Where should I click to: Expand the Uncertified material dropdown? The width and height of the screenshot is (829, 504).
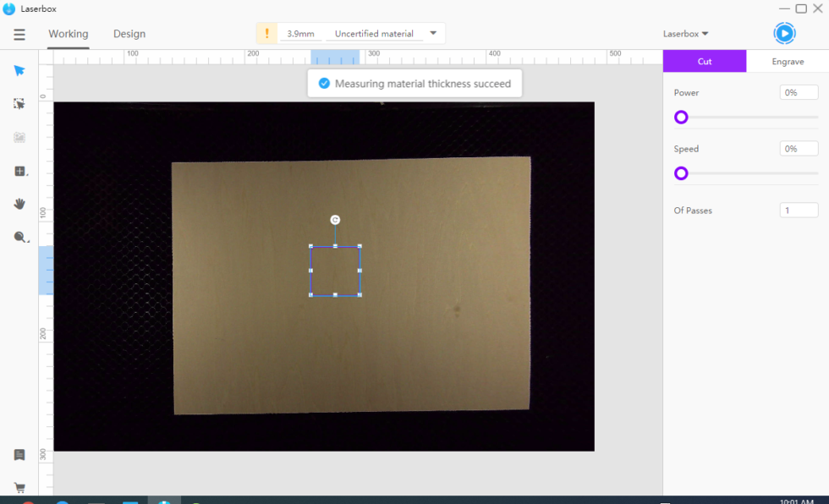pos(433,33)
